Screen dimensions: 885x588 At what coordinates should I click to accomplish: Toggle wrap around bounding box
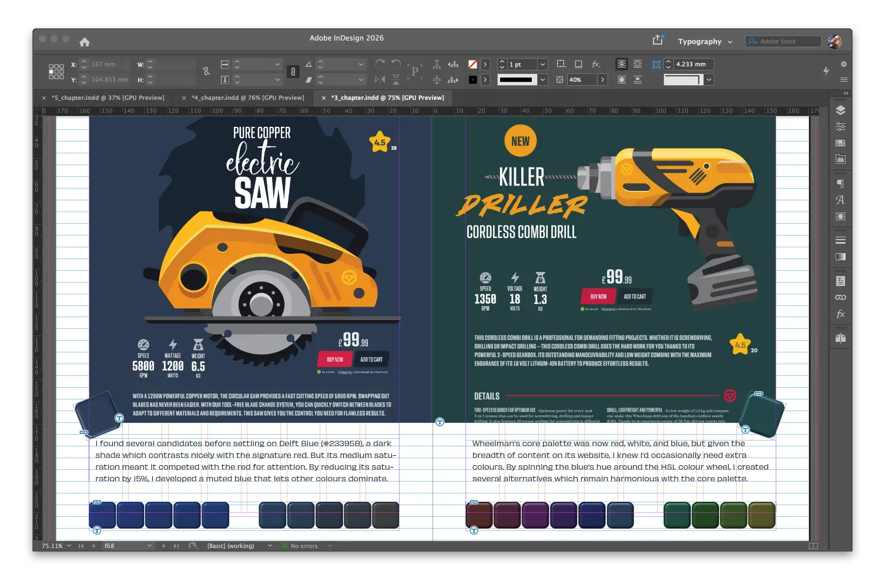tap(638, 64)
